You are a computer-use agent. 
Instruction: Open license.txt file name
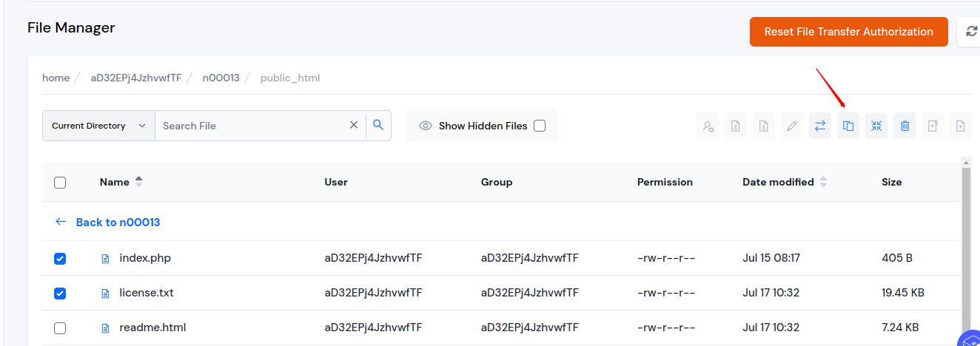pyautogui.click(x=147, y=293)
